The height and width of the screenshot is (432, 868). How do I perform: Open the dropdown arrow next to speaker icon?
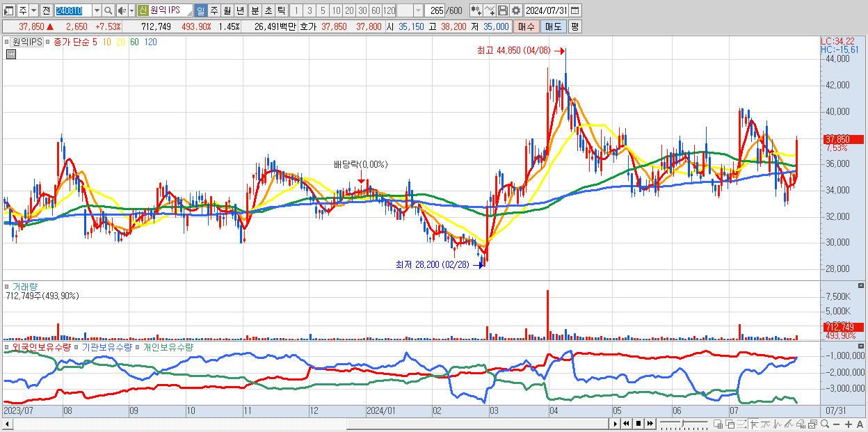coord(131,10)
